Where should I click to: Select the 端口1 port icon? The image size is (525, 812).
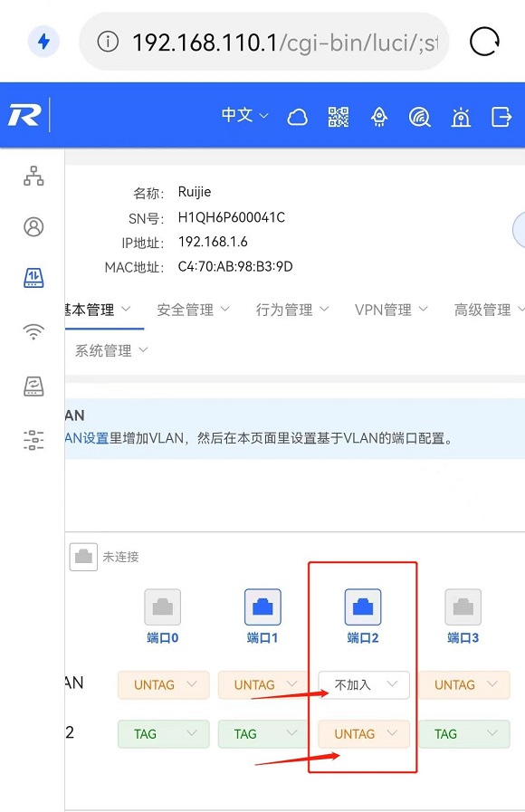tap(262, 607)
